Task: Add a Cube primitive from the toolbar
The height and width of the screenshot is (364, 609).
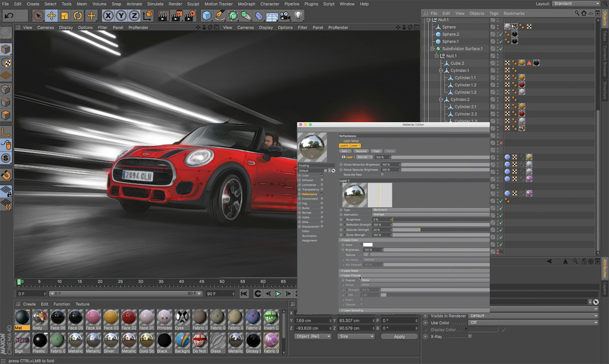Action: [207, 16]
